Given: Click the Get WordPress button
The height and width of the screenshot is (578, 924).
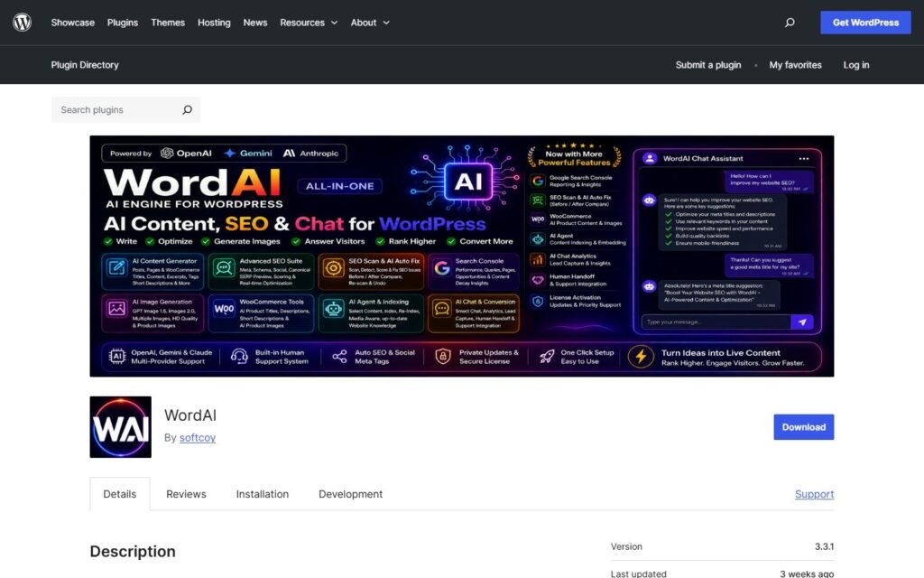Looking at the screenshot, I should coord(865,23).
